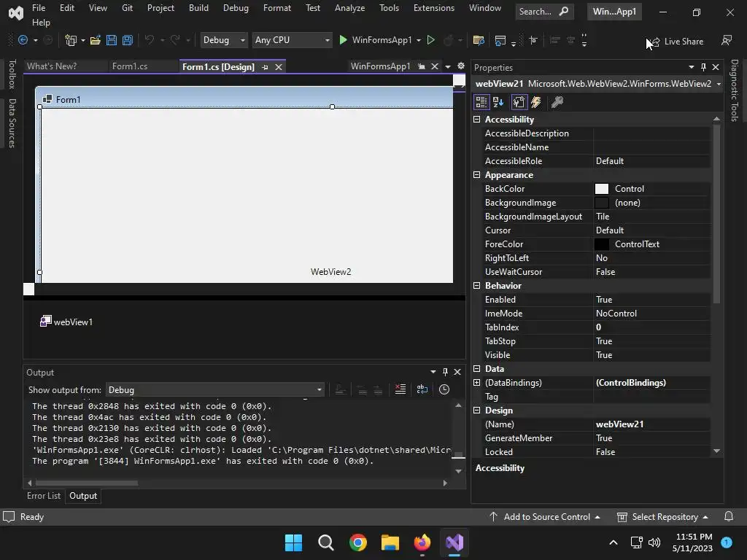Viewport: 747px width, 560px height.
Task: Click the Navigate Backward arrow icon
Action: point(23,41)
